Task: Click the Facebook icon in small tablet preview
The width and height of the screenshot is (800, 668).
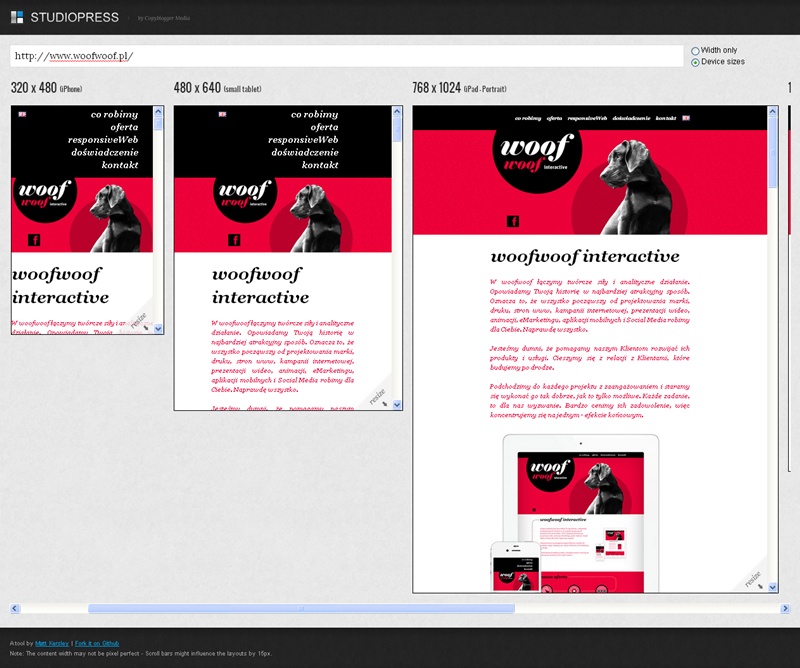Action: pos(234,239)
